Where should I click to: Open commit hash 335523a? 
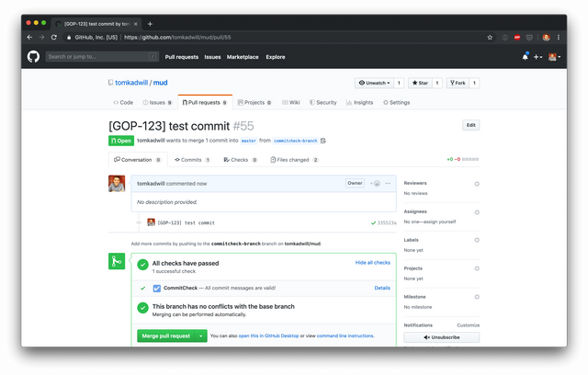click(x=387, y=222)
